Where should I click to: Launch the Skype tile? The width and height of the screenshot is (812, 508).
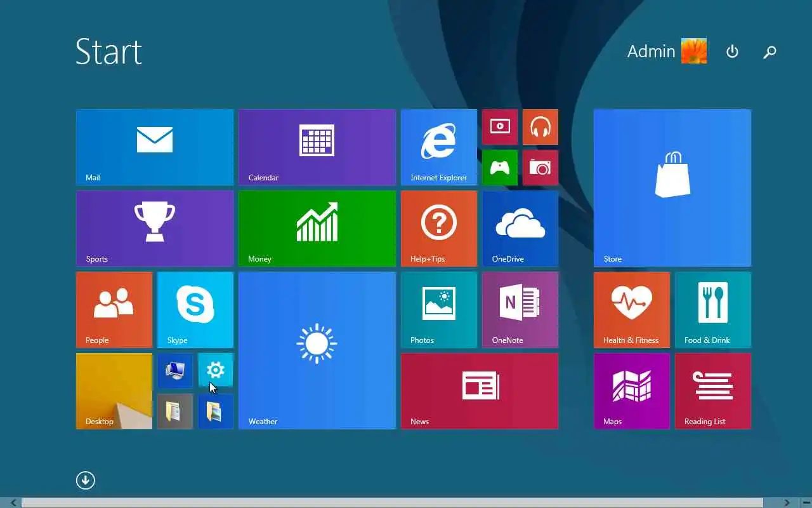click(195, 310)
